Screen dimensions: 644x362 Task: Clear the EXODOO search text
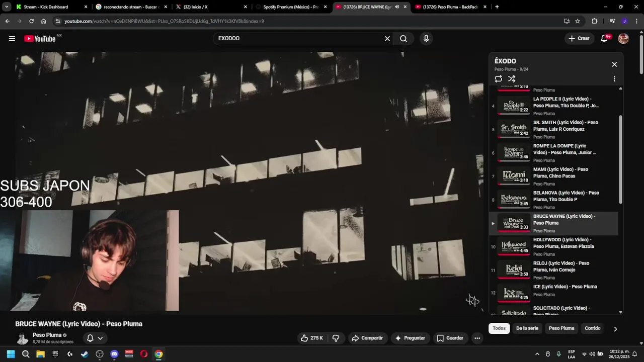[x=387, y=39]
